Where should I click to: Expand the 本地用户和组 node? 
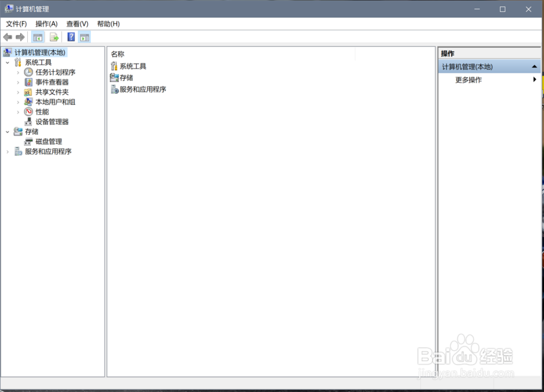[18, 102]
